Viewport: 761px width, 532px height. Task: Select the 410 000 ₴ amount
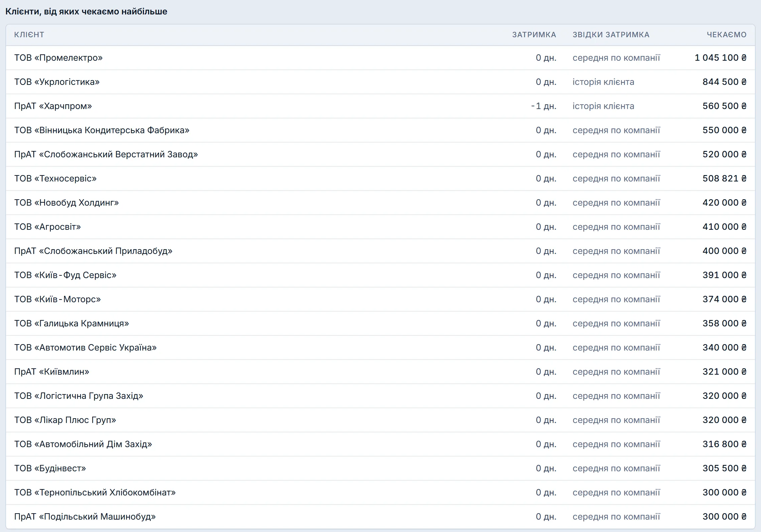point(725,227)
